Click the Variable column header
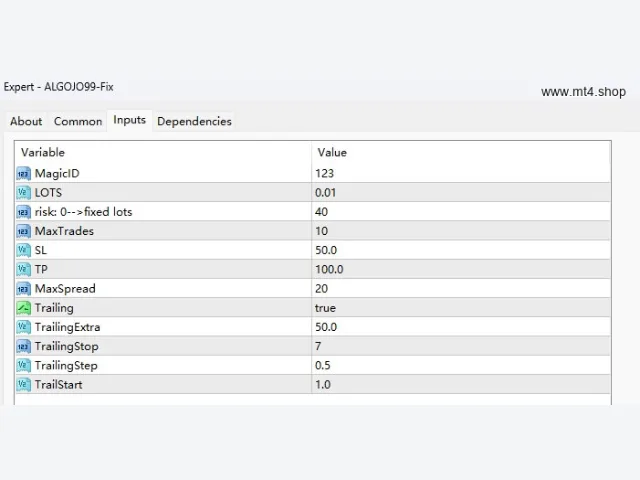 (x=163, y=152)
